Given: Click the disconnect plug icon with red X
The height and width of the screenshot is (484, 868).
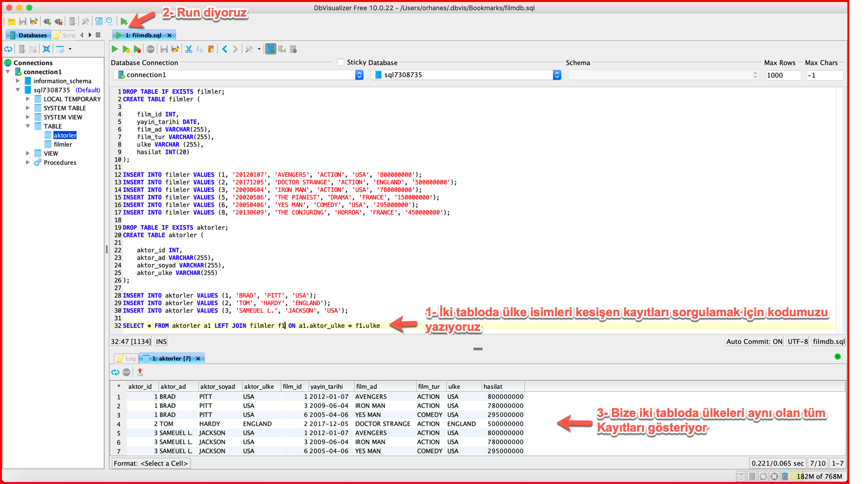Looking at the screenshot, I should (x=59, y=22).
